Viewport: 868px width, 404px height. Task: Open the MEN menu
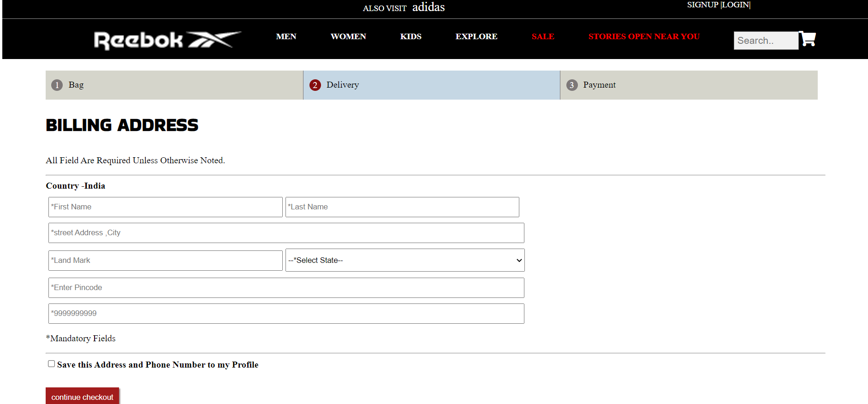click(286, 36)
